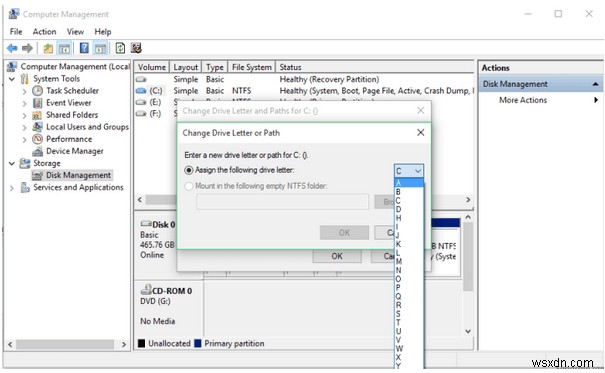Open the Help toolbar icon
This screenshot has width=605, height=373.
(x=84, y=48)
